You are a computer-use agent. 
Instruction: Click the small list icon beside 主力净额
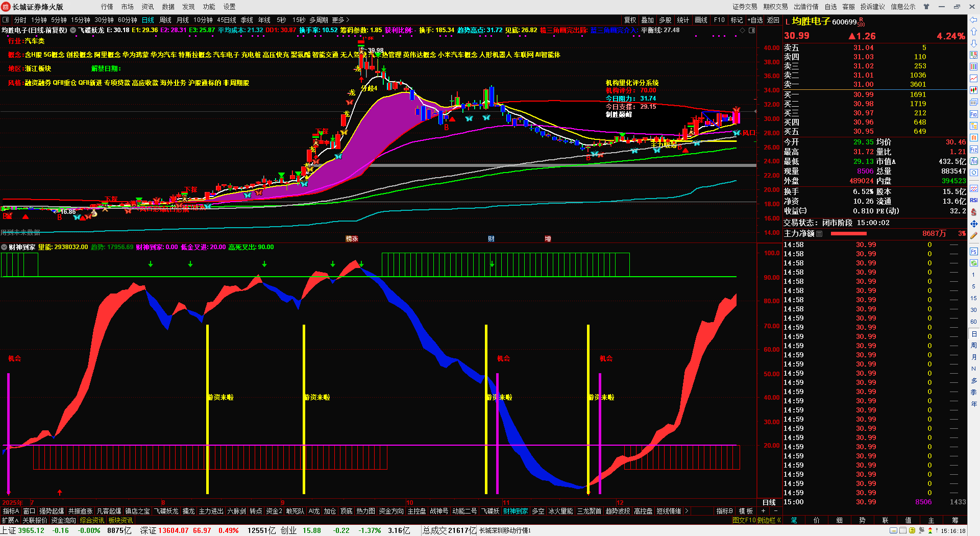[819, 233]
